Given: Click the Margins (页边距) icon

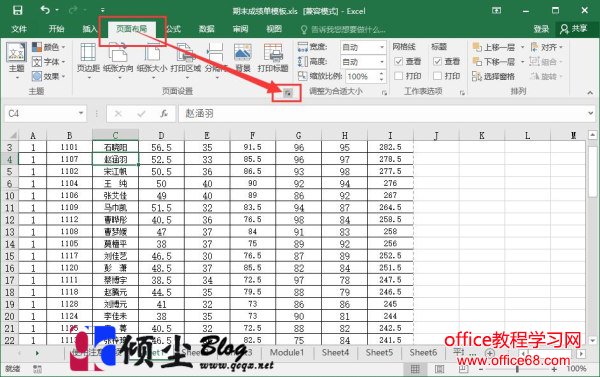Looking at the screenshot, I should pyautogui.click(x=88, y=52).
